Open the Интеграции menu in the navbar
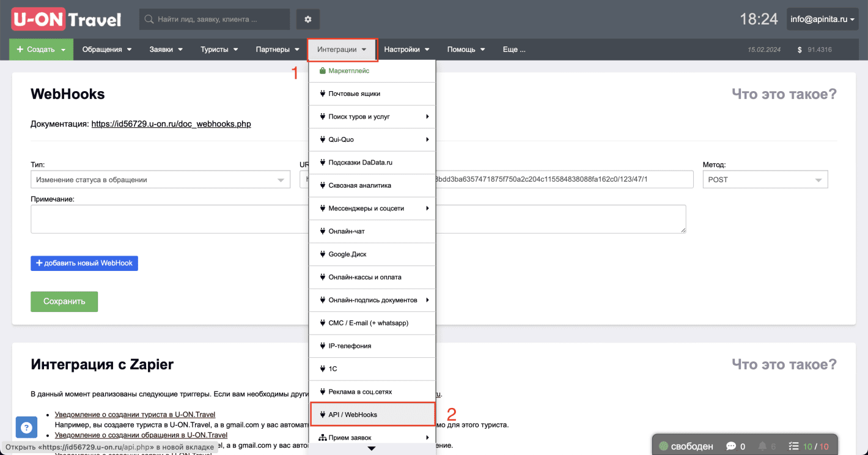 click(x=342, y=50)
